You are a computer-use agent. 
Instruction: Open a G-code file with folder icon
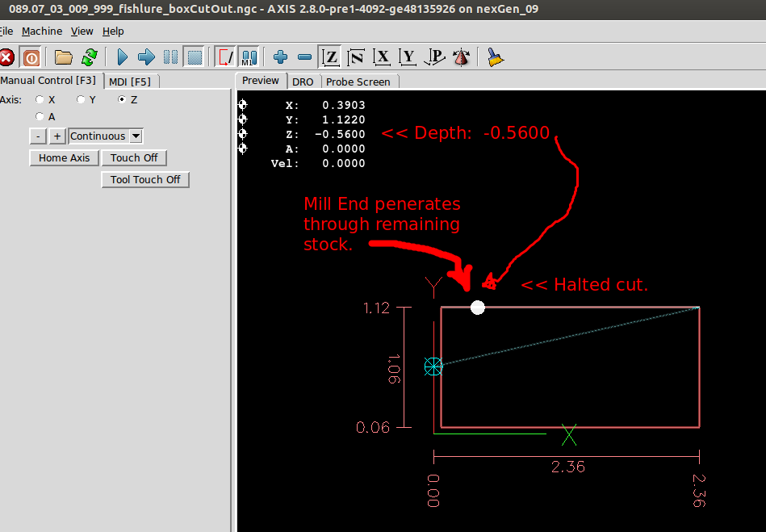[64, 57]
